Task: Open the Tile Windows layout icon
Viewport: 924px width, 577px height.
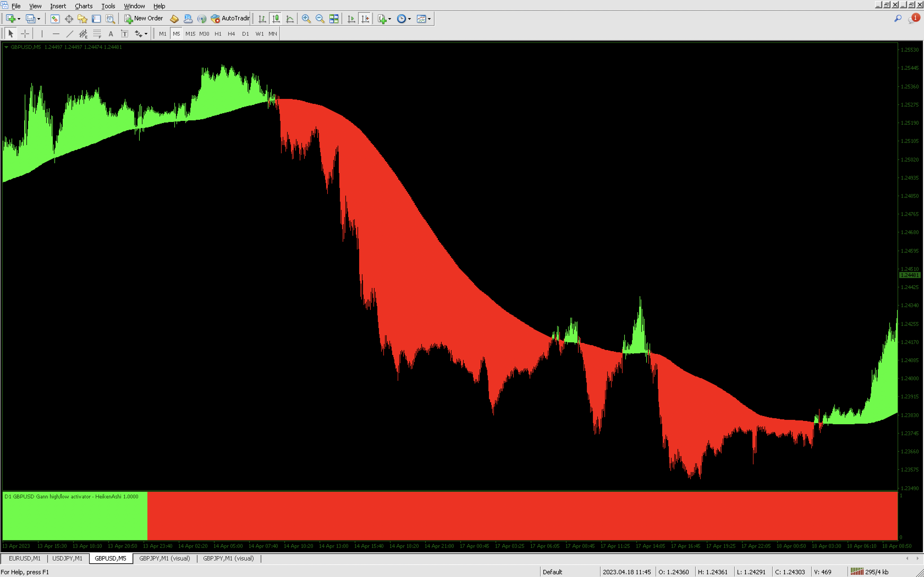Action: point(334,19)
